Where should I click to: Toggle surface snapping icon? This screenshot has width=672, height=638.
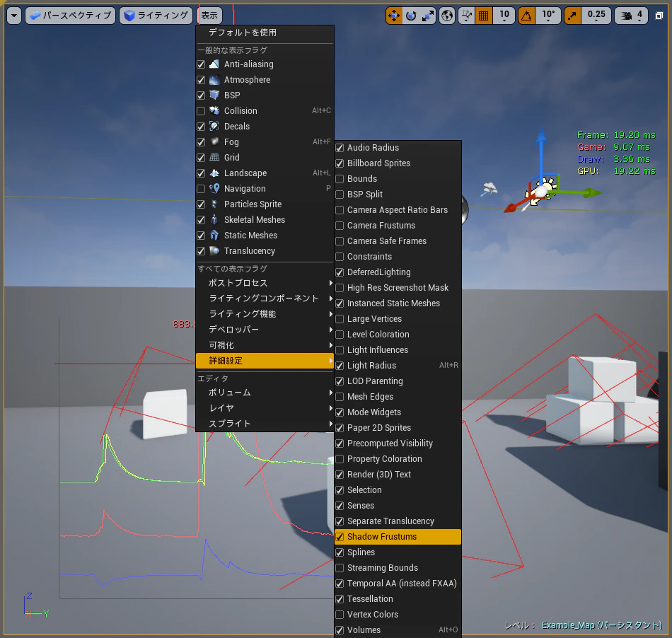pyautogui.click(x=467, y=16)
